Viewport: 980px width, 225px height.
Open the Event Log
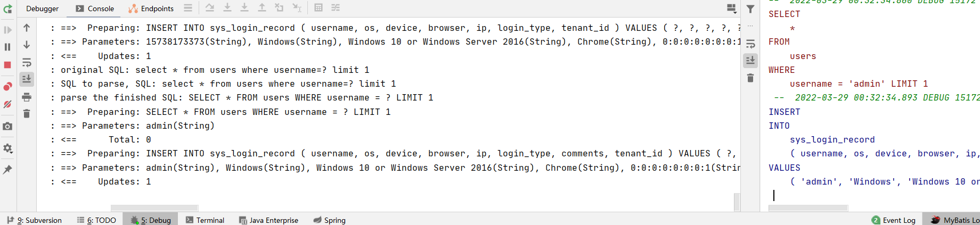click(894, 220)
